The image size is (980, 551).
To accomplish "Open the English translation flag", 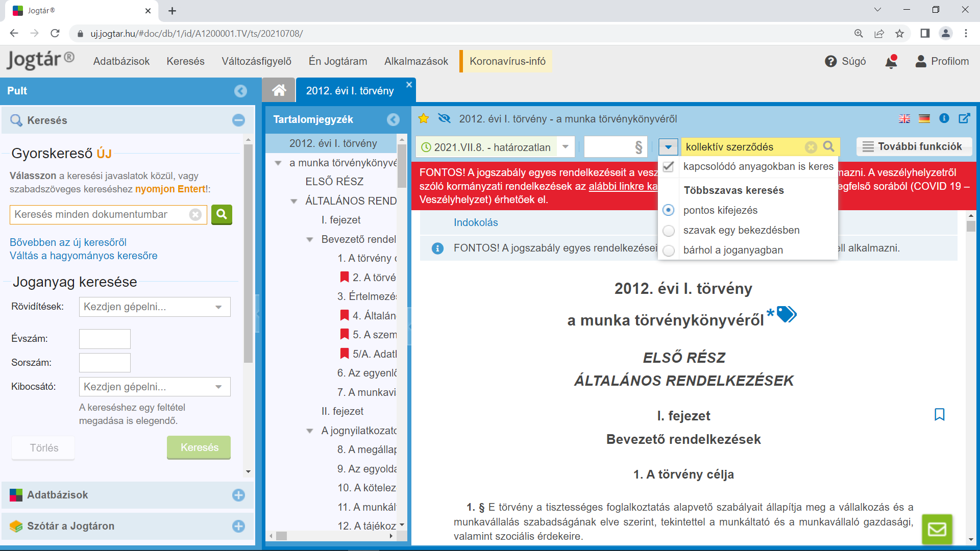I will click(904, 119).
